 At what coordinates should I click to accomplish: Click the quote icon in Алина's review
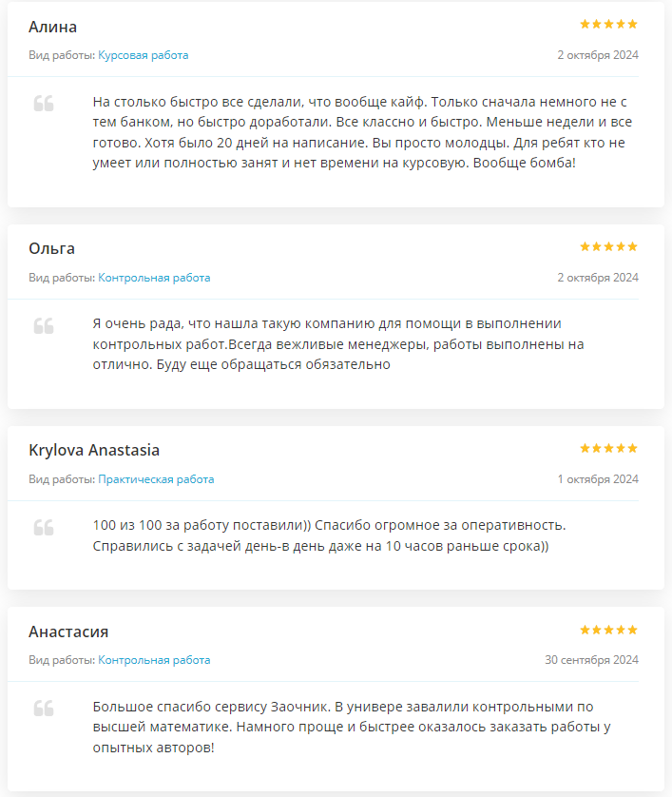coord(44,103)
